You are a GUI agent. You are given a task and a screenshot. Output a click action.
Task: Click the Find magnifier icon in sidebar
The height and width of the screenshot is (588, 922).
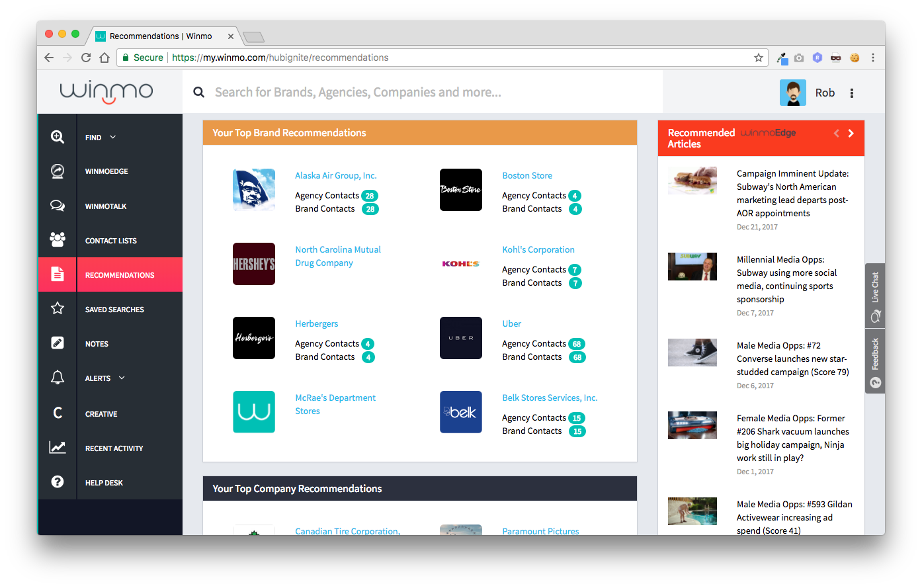click(58, 137)
